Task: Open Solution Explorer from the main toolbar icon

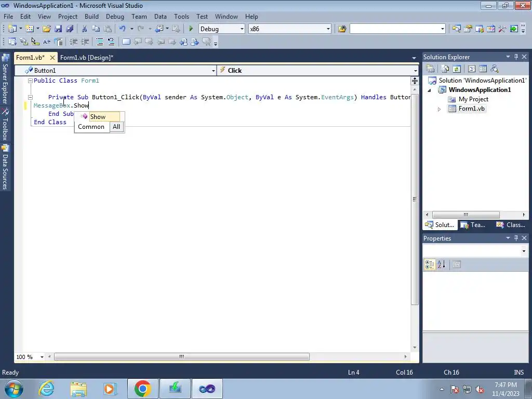Action: click(457, 29)
